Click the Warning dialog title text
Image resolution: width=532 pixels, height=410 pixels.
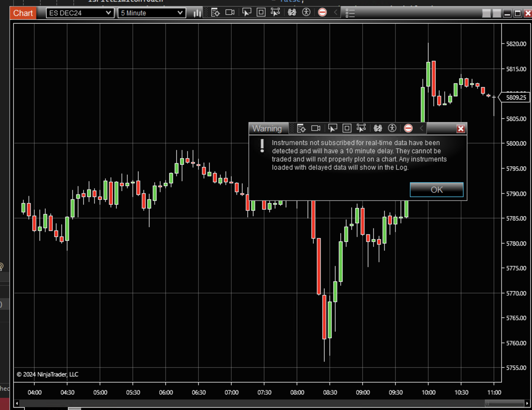click(x=267, y=128)
